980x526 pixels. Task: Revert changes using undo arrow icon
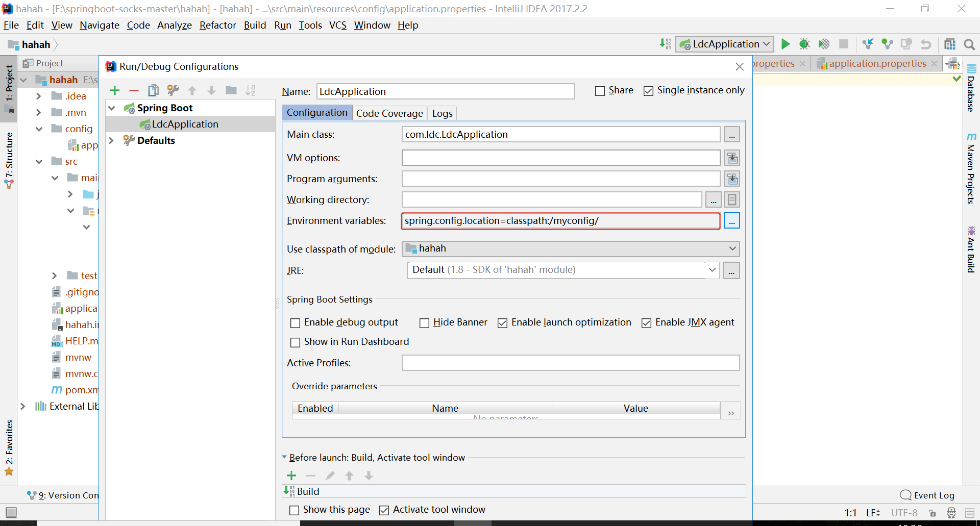(x=926, y=44)
